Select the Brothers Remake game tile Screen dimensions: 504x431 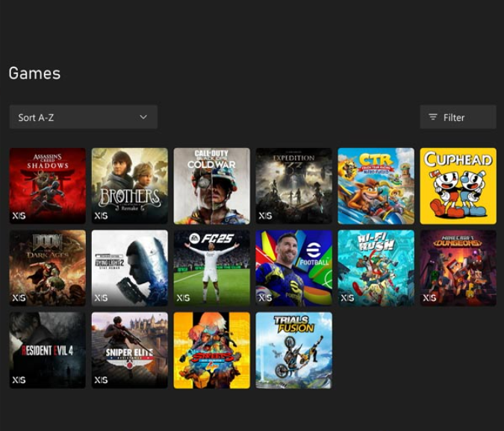click(x=129, y=186)
